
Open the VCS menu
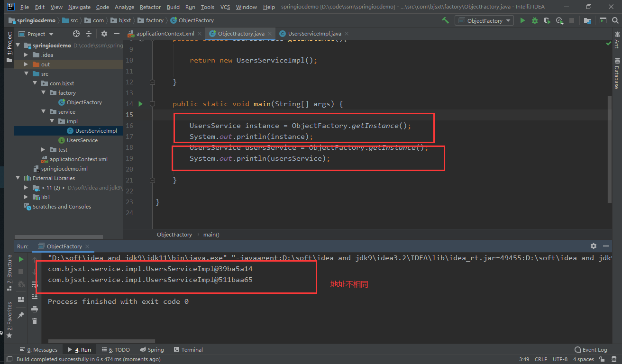[225, 7]
